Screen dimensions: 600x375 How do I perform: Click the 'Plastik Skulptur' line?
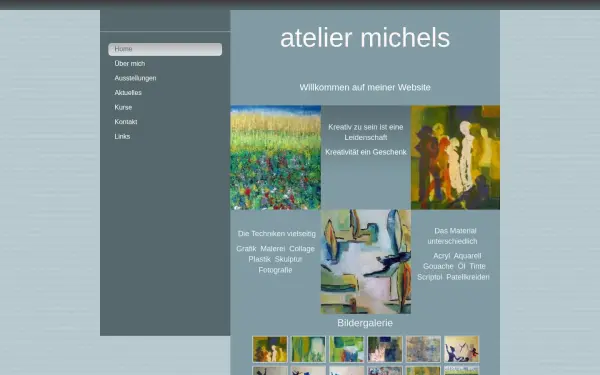pyautogui.click(x=275, y=259)
